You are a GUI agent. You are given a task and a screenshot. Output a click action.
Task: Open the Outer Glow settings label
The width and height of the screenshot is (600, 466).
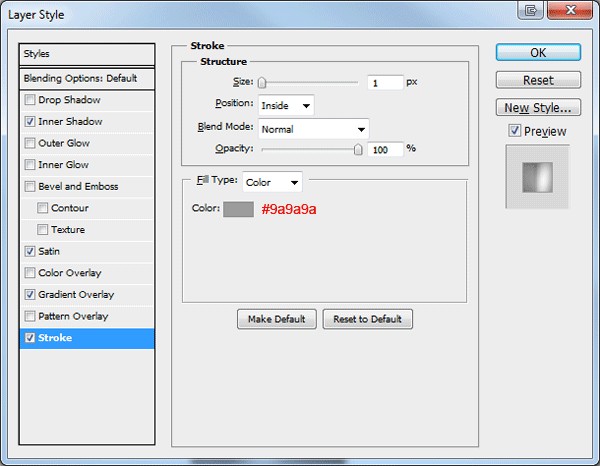[x=64, y=143]
